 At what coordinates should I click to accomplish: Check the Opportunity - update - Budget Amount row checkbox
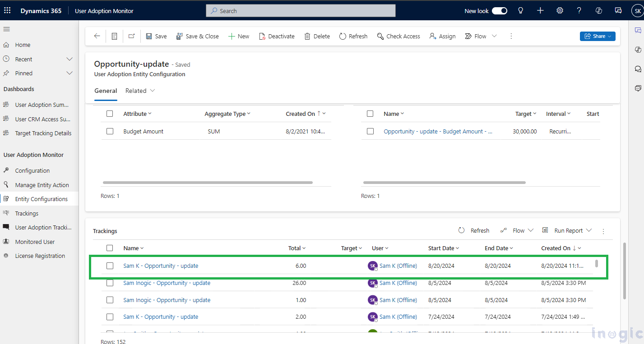pos(370,131)
